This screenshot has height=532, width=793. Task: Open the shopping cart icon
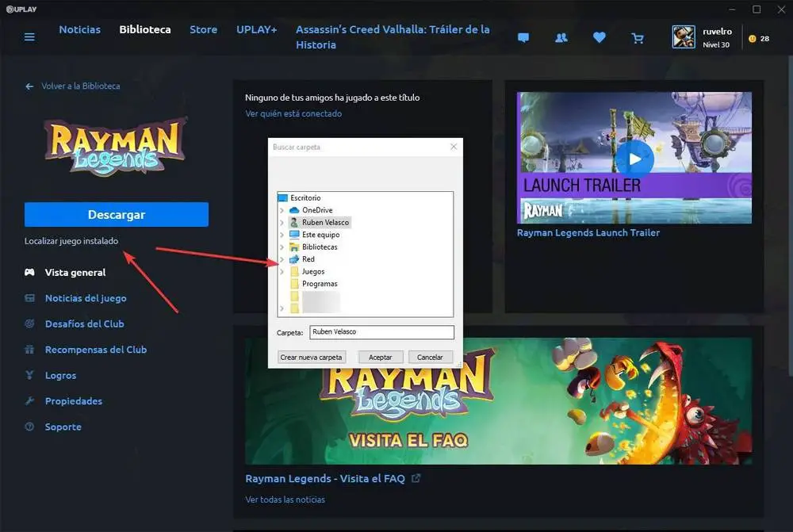click(x=638, y=38)
